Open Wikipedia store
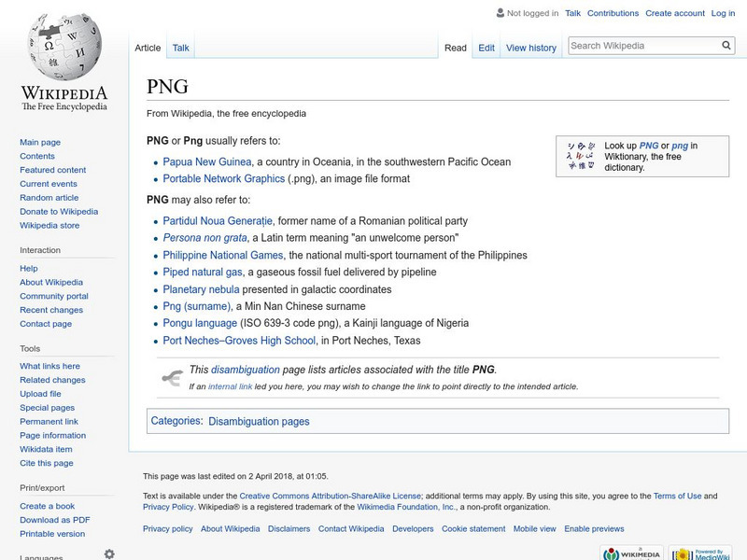Viewport: 747px width, 560px height. coord(49,225)
